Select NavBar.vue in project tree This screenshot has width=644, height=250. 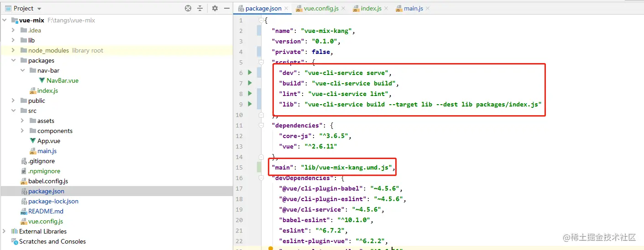click(x=63, y=80)
